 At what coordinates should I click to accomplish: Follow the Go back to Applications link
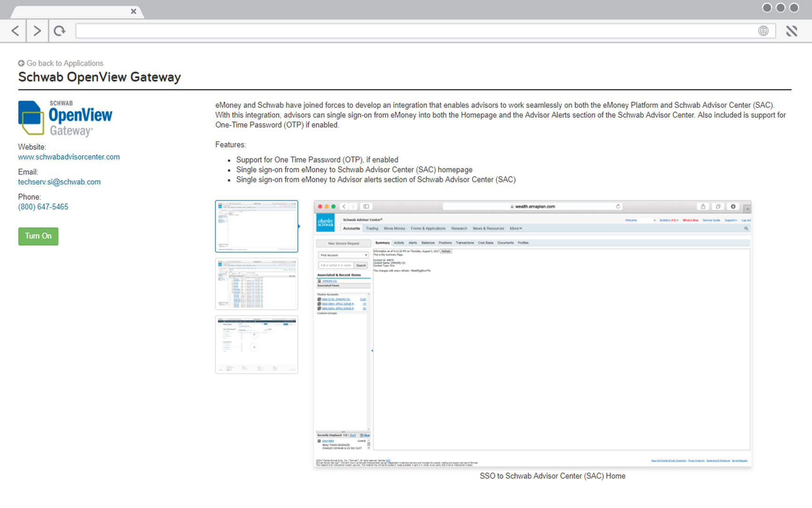click(65, 63)
